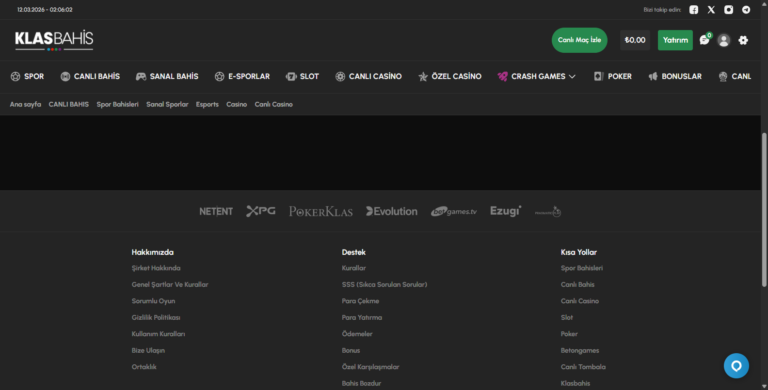Image resolution: width=768 pixels, height=390 pixels.
Task: Open the Telegram social icon
Action: click(746, 10)
